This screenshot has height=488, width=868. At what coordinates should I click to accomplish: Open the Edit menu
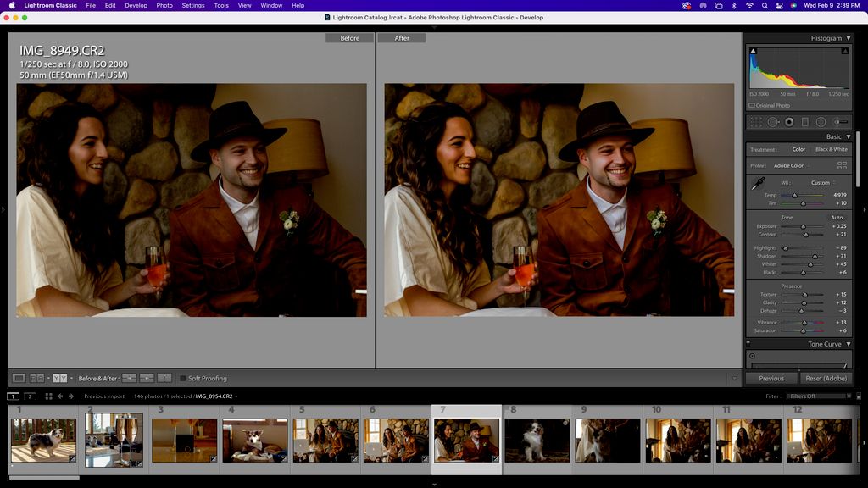[x=110, y=6]
